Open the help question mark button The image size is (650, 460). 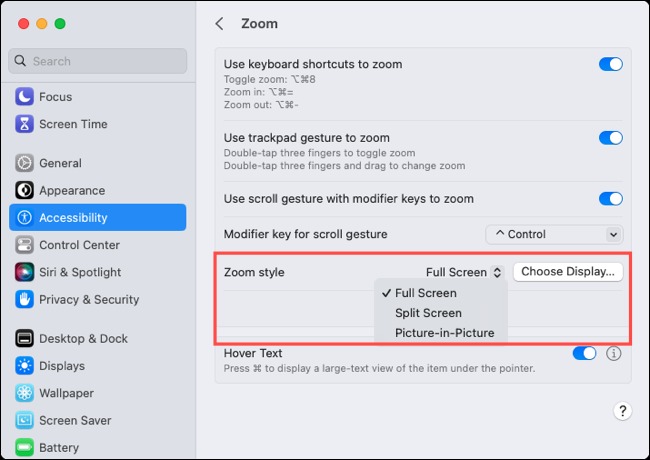(x=622, y=411)
